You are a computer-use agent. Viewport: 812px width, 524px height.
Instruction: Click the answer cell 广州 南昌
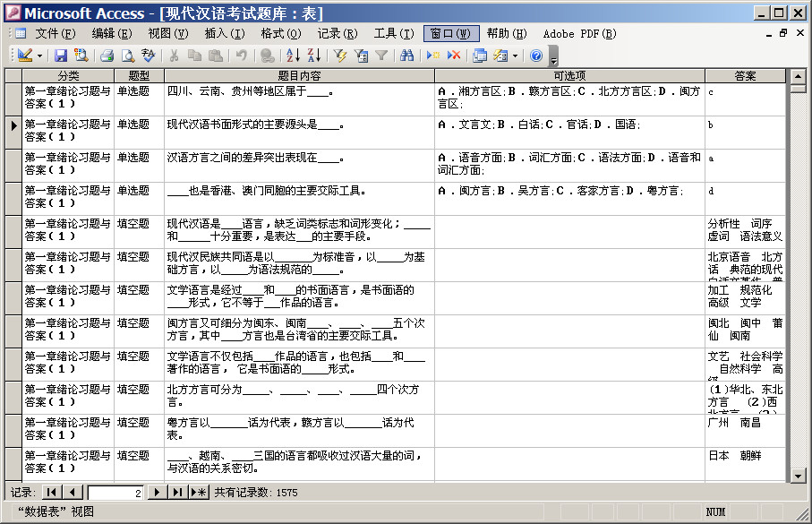click(745, 431)
